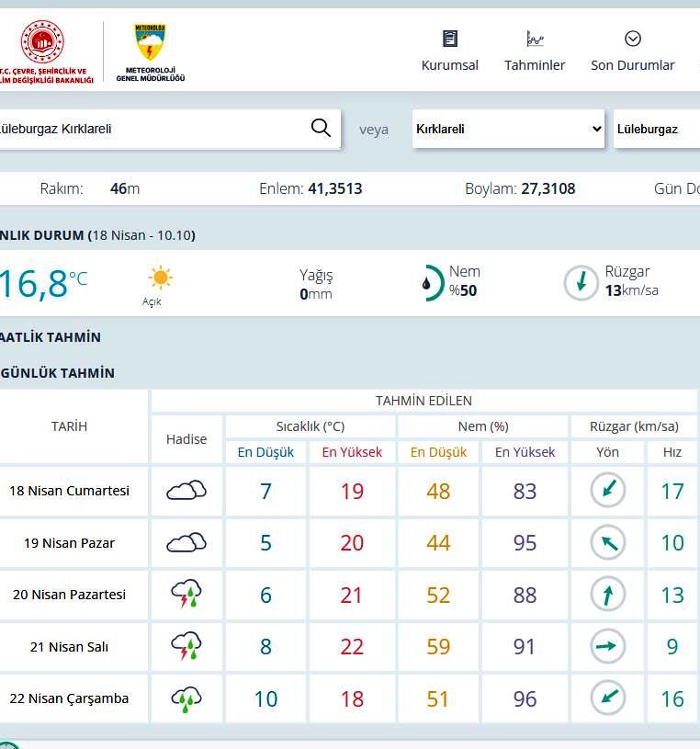
Task: Click the thunderstorm icon for 20 Nisan Pazartesi
Action: pyautogui.click(x=186, y=595)
